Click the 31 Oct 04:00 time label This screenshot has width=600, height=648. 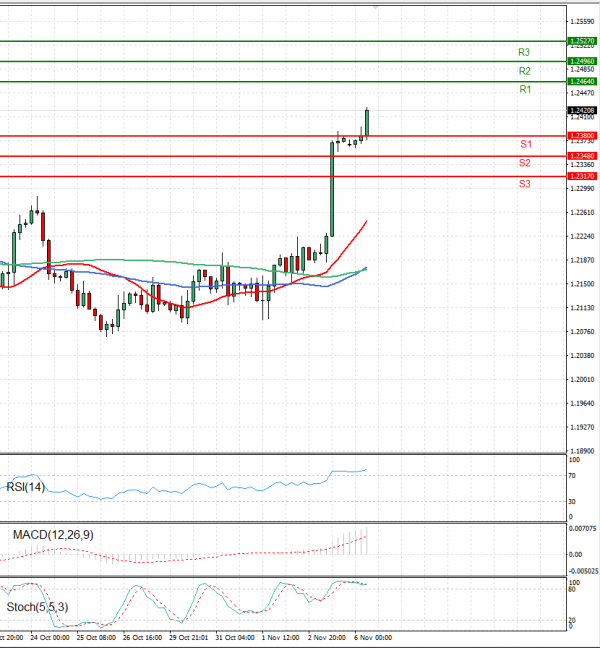point(235,638)
